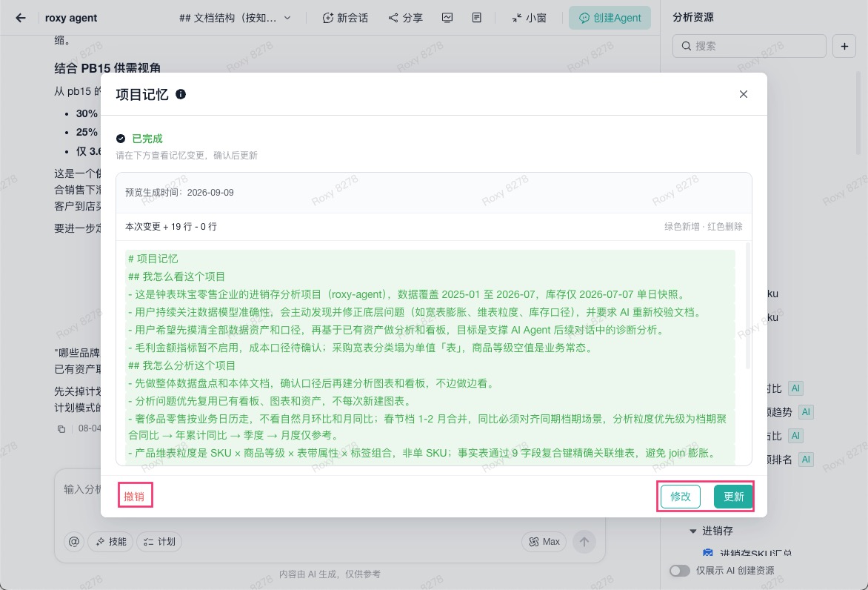
Task: Click the 分析资源 panel scrollbar
Action: 858,113
